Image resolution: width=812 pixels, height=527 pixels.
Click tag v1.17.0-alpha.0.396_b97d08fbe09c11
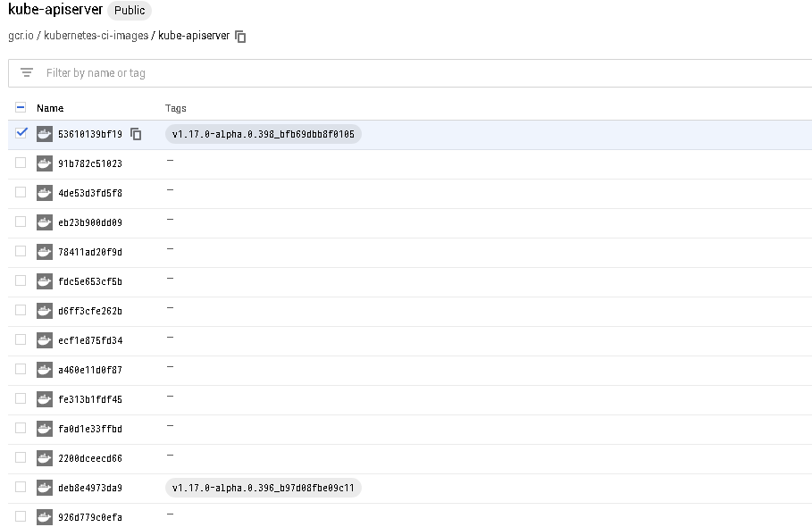(x=263, y=489)
